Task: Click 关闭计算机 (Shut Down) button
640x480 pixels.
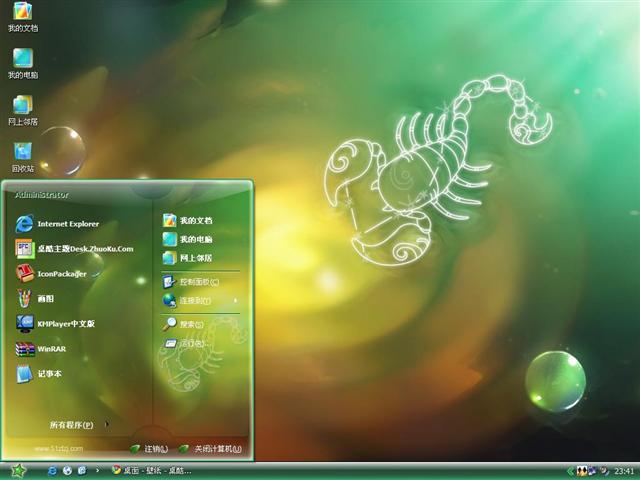Action: pyautogui.click(x=210, y=449)
